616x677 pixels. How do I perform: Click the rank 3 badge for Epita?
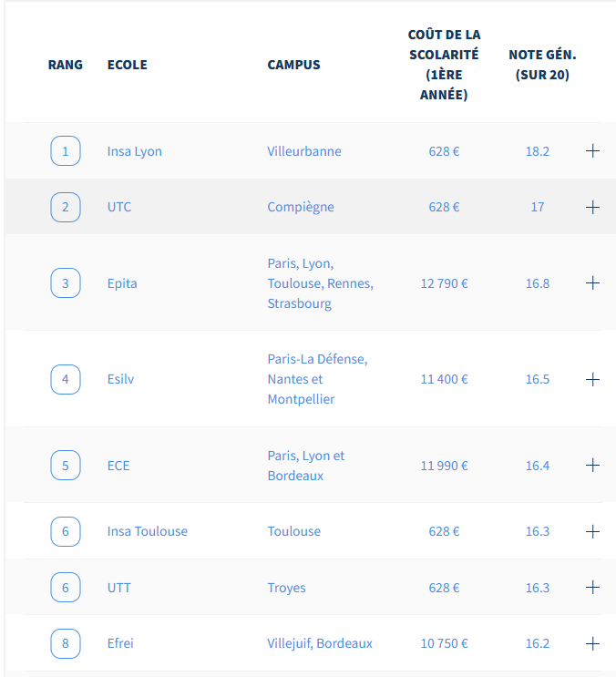(x=65, y=283)
